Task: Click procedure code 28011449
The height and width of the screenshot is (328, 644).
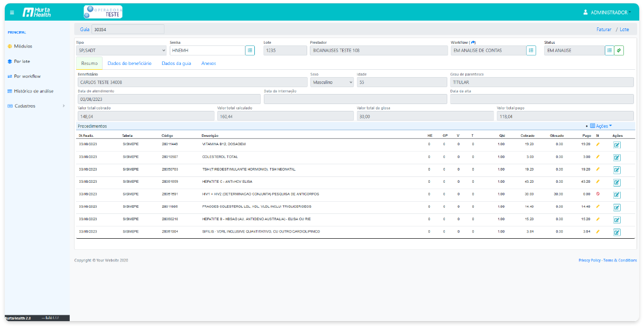Action: [x=170, y=144]
